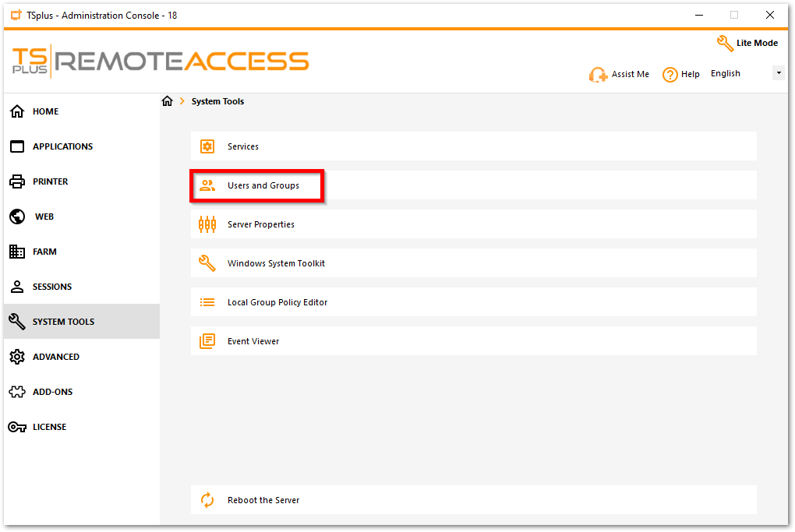Open the ADVANCED settings section
Screen dimensions: 795x532
(x=55, y=357)
